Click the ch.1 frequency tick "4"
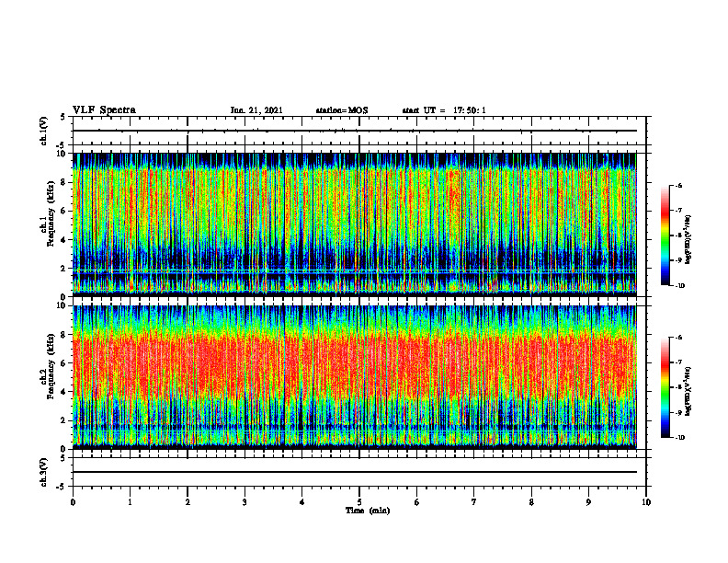 (64, 240)
